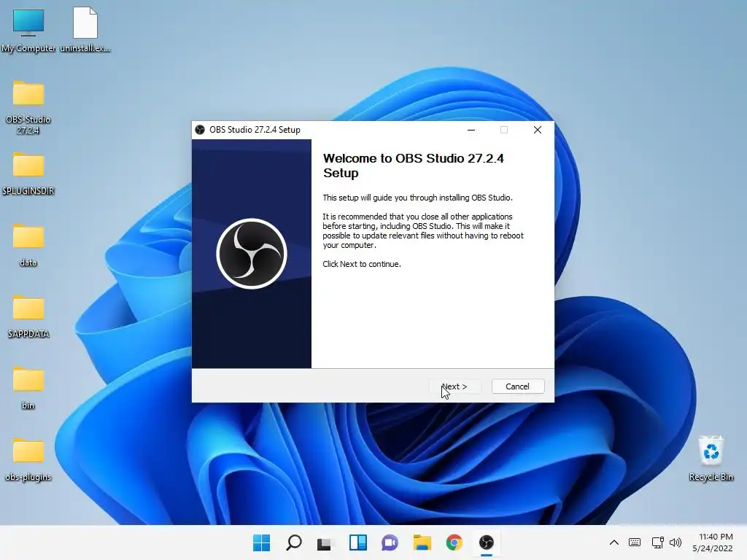Select the Recycle Bin icon
The height and width of the screenshot is (560, 747).
pyautogui.click(x=711, y=458)
